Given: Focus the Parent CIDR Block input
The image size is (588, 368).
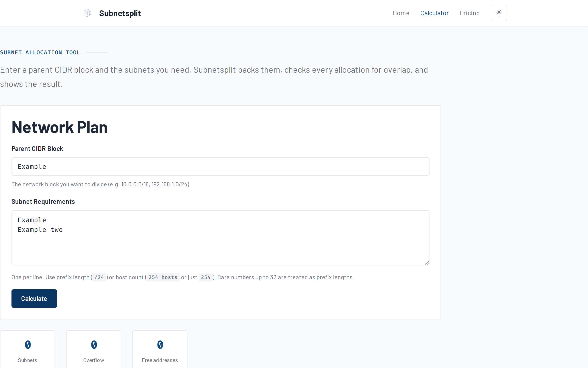Looking at the screenshot, I should [220, 167].
